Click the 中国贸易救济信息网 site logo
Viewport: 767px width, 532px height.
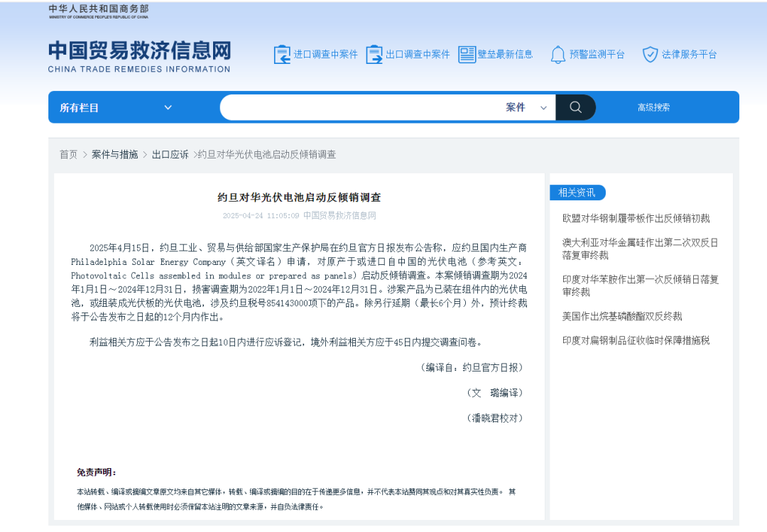[x=138, y=56]
